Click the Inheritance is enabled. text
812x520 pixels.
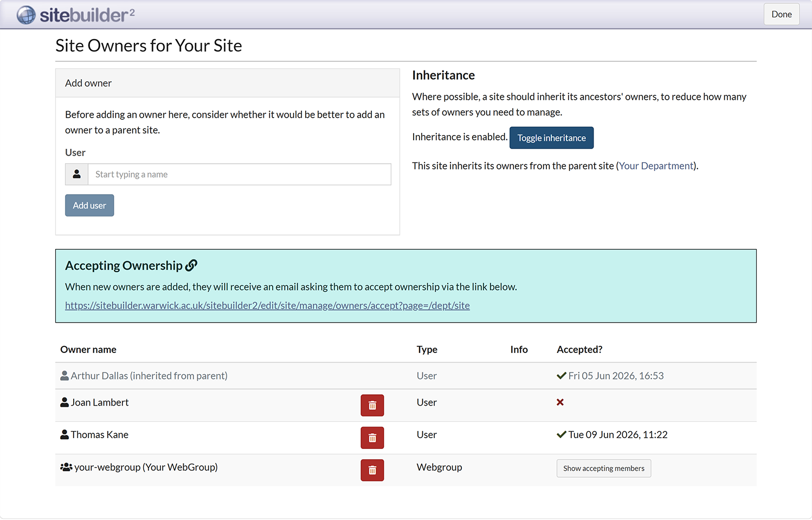click(x=460, y=137)
